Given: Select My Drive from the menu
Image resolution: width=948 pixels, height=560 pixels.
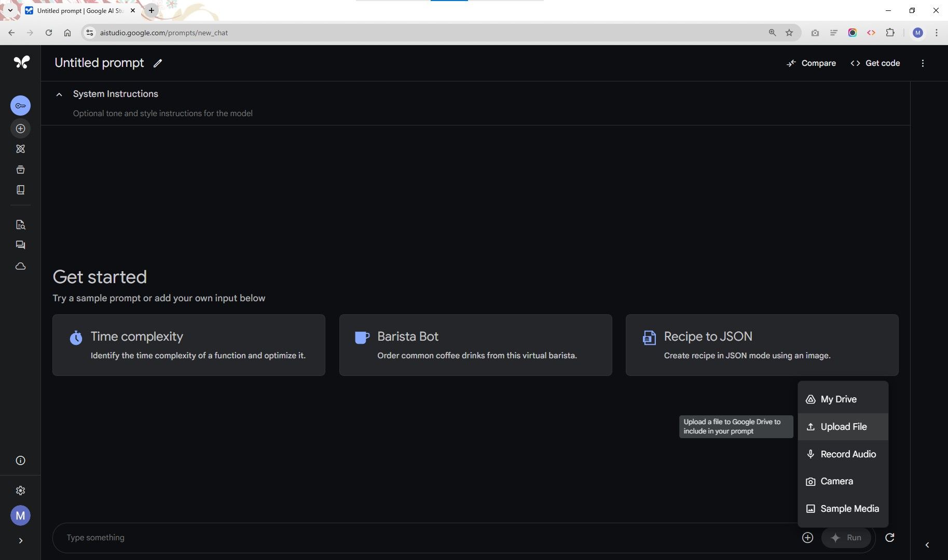Looking at the screenshot, I should coord(843,399).
